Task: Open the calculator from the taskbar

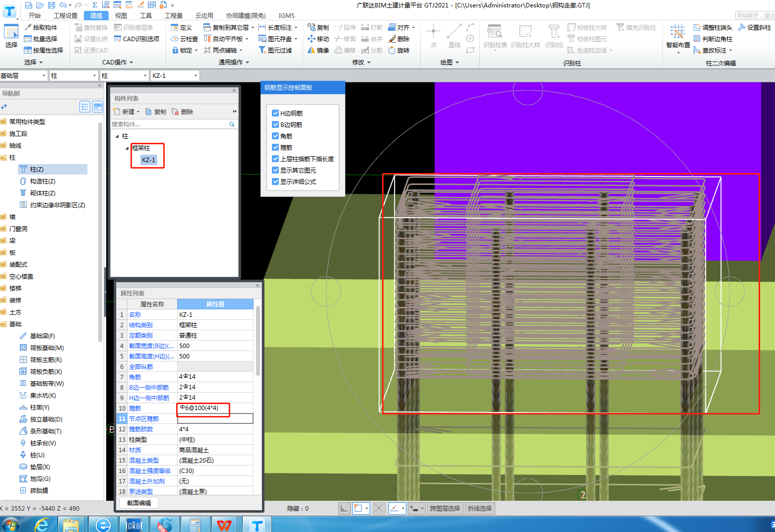Action: [x=194, y=525]
